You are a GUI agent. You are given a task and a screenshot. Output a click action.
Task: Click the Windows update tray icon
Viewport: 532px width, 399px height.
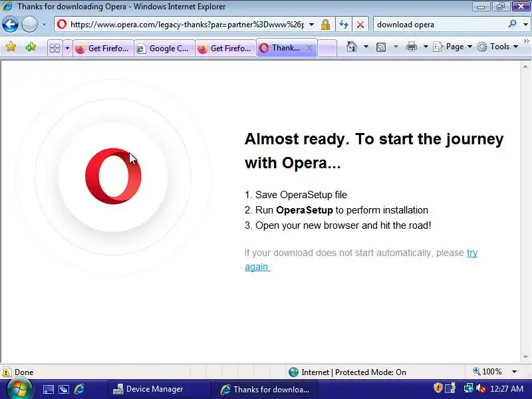coord(450,388)
